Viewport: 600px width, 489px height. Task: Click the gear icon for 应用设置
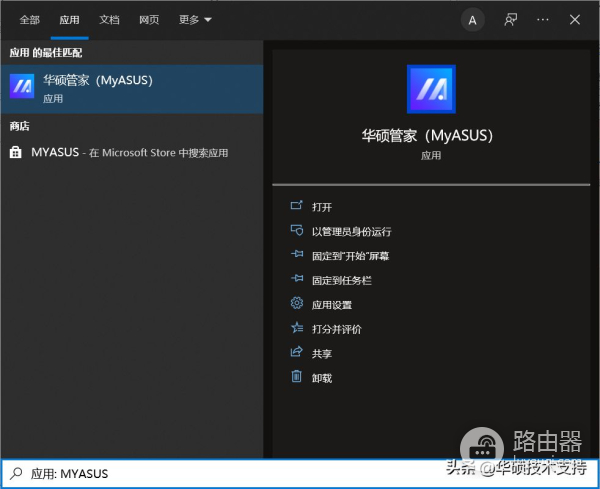(297, 303)
